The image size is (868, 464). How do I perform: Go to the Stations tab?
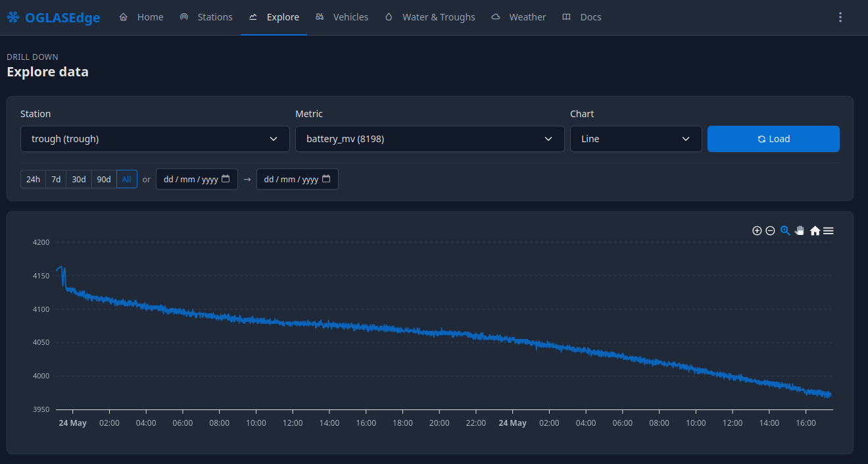pyautogui.click(x=206, y=17)
